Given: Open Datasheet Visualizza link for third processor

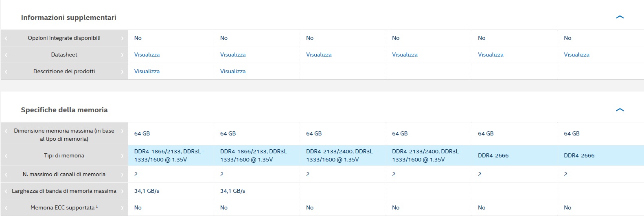Looking at the screenshot, I should point(318,55).
